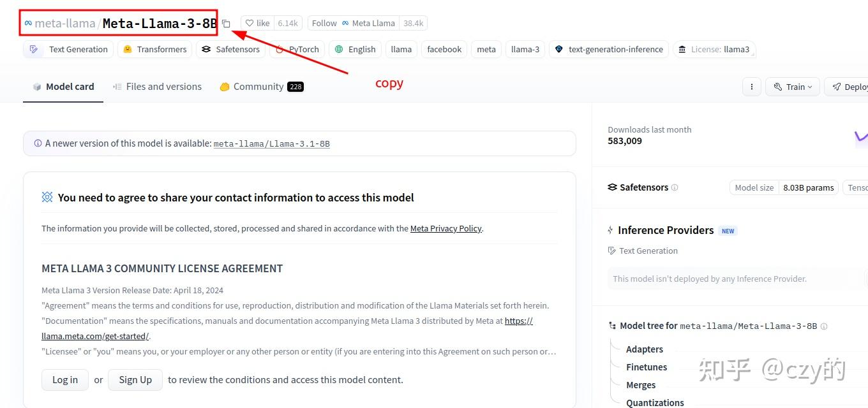Screen dimensions: 868x408
Task: Click the Sign Up button
Action: coord(135,380)
